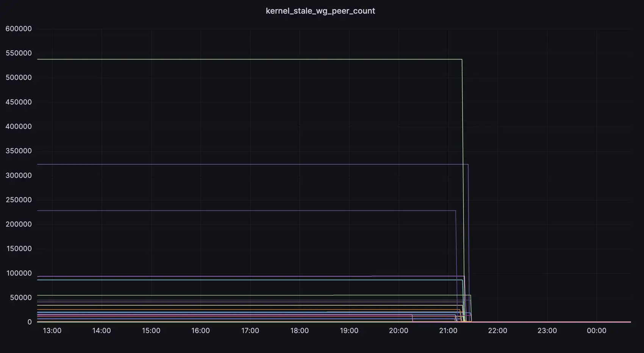The height and width of the screenshot is (353, 644).
Task: Click the highest green series line near 540000
Action: (x=250, y=59)
